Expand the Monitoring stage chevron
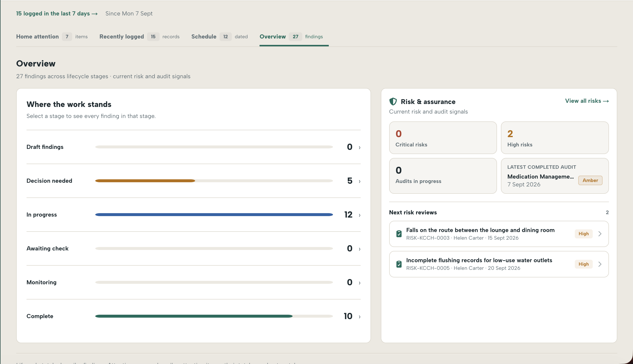This screenshot has width=633, height=364. click(359, 283)
